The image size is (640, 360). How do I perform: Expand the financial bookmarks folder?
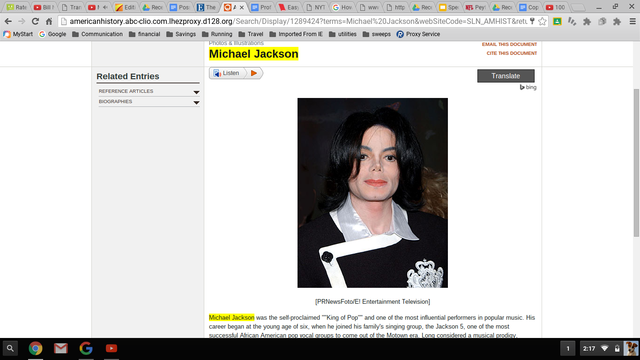point(144,34)
